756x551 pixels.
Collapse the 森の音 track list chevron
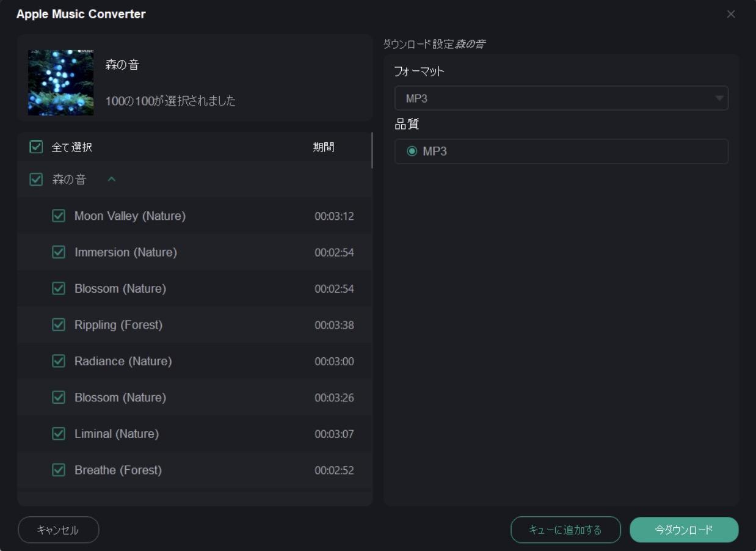(111, 180)
